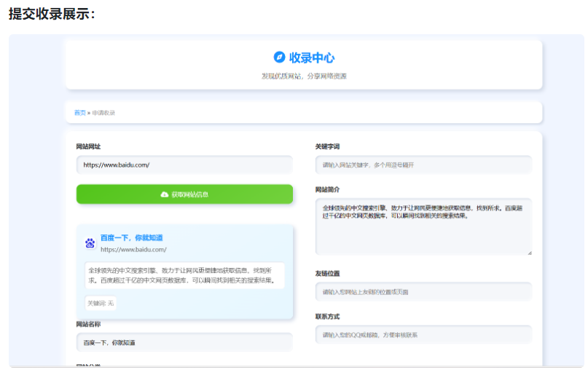Click the 发现优质网站 subtitle text

[x=304, y=76]
